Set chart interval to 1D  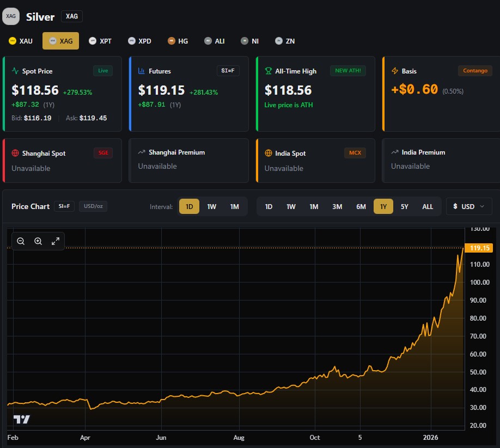tap(189, 206)
